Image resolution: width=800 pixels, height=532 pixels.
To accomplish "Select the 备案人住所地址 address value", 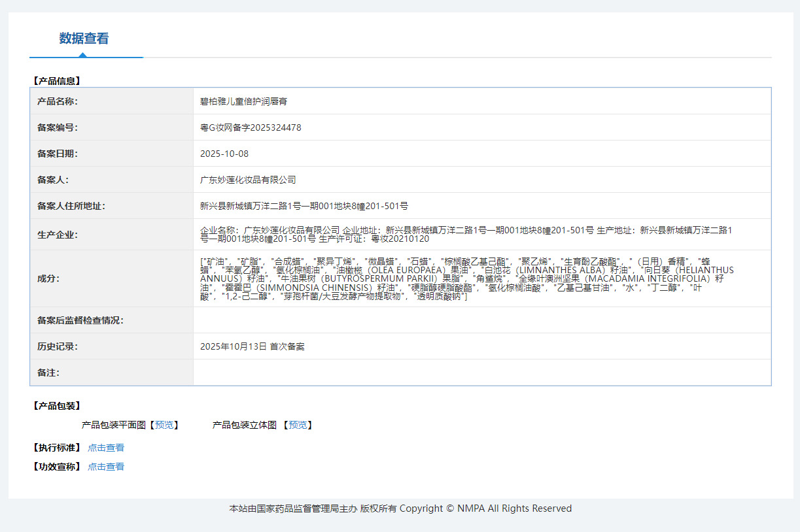I will point(304,206).
